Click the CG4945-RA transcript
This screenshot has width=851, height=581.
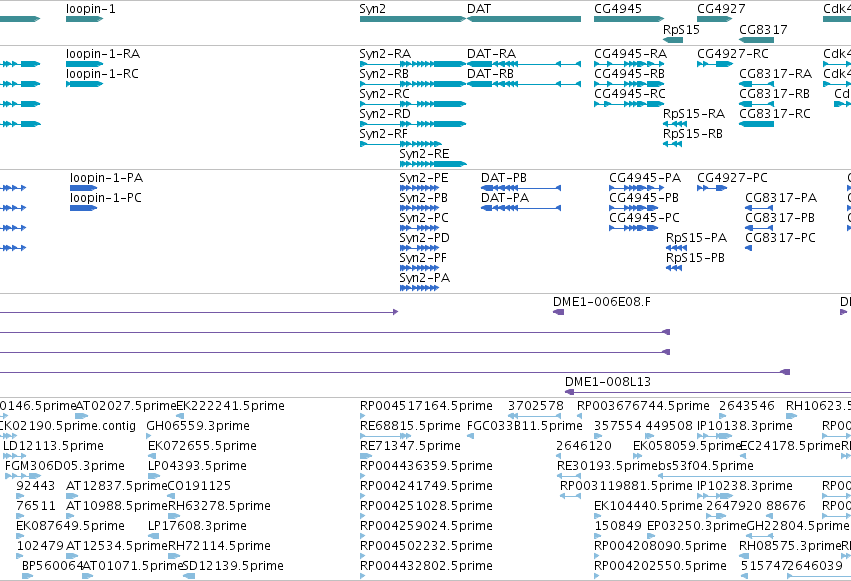629,64
